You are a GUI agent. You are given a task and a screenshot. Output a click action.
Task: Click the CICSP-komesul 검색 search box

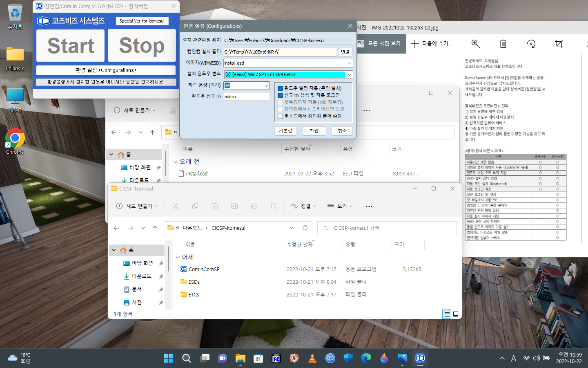[387, 228]
